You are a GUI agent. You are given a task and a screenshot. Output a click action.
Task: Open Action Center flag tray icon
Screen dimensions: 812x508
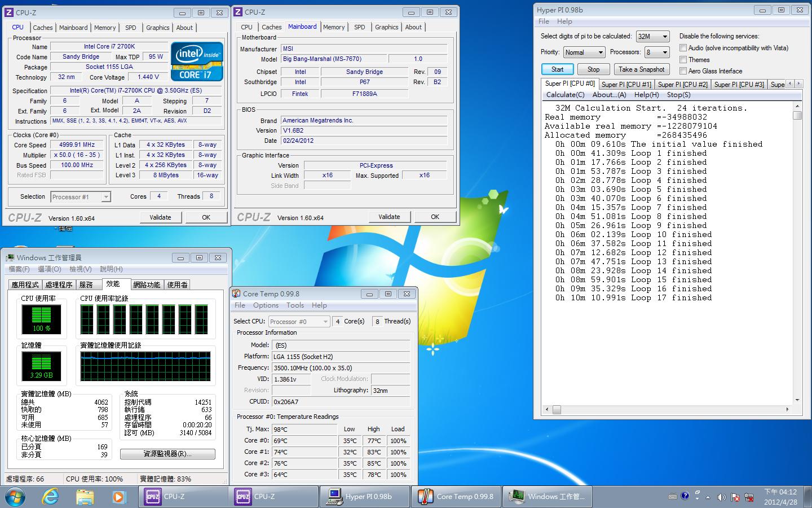click(x=735, y=497)
